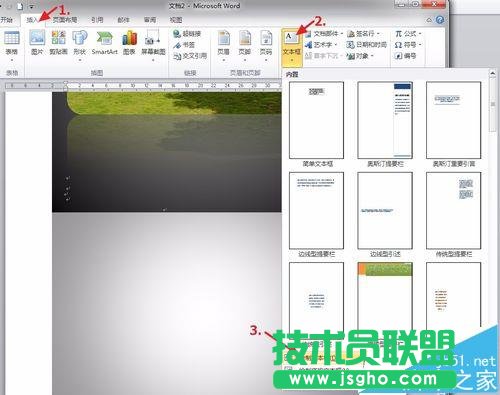The width and height of the screenshot is (500, 395).
Task: Expand the dropdown arrow under Shapes (形状)
Action: coord(80,60)
